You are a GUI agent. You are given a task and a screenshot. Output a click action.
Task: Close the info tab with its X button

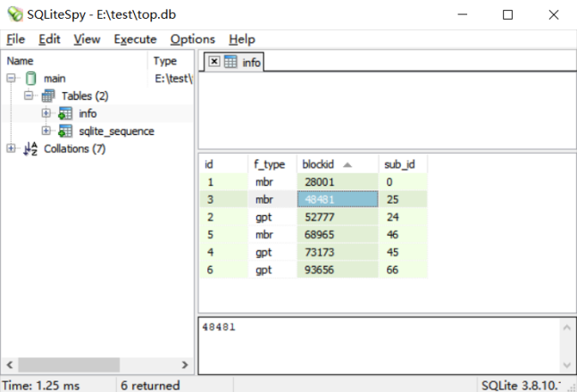[x=214, y=62]
